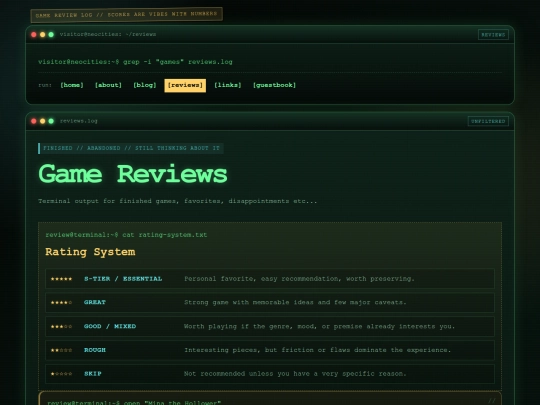This screenshot has height=405, width=540.
Task: Click the game review log banner tag
Action: point(126,15)
